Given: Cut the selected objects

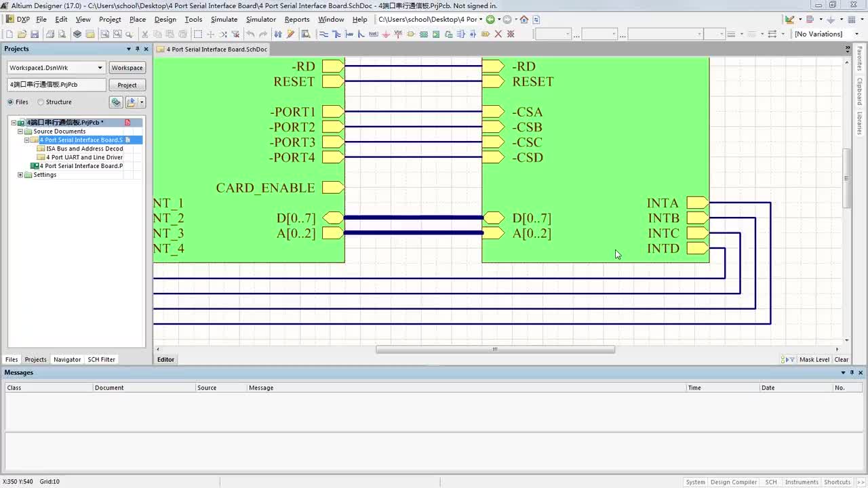Looking at the screenshot, I should click(x=144, y=34).
